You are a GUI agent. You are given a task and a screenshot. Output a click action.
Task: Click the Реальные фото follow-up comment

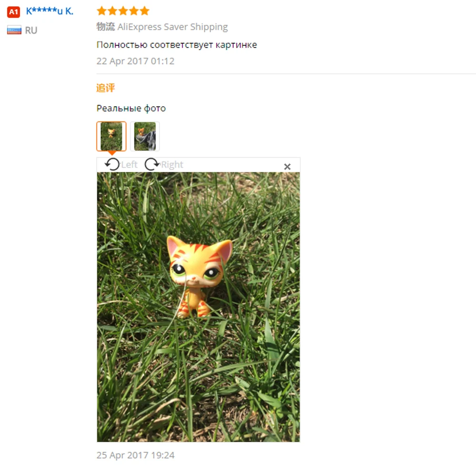pos(131,108)
